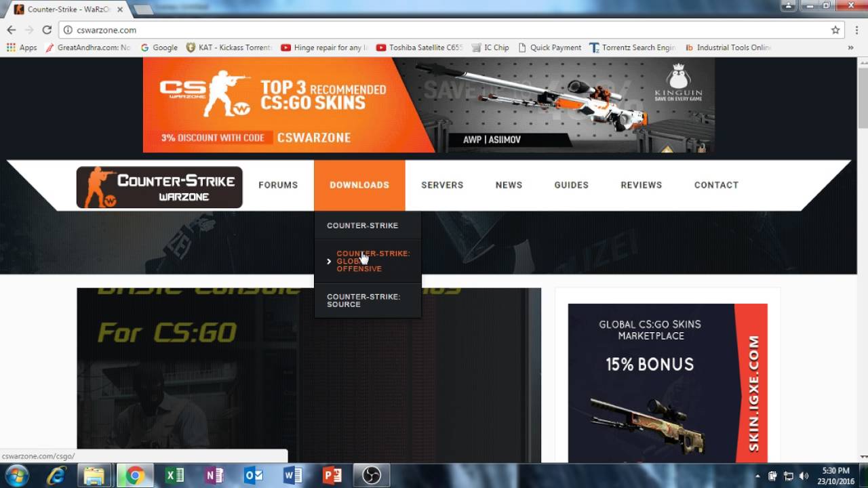Launch OneNote from the taskbar
Screen dimensions: 868x488
click(214, 476)
